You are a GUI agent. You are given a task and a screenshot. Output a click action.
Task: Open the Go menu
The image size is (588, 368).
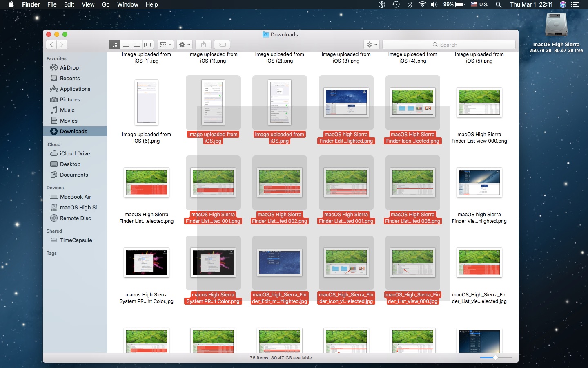point(106,4)
